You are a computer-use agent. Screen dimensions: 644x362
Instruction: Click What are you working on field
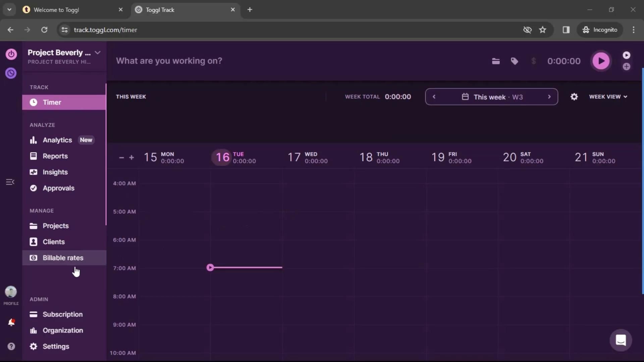169,61
